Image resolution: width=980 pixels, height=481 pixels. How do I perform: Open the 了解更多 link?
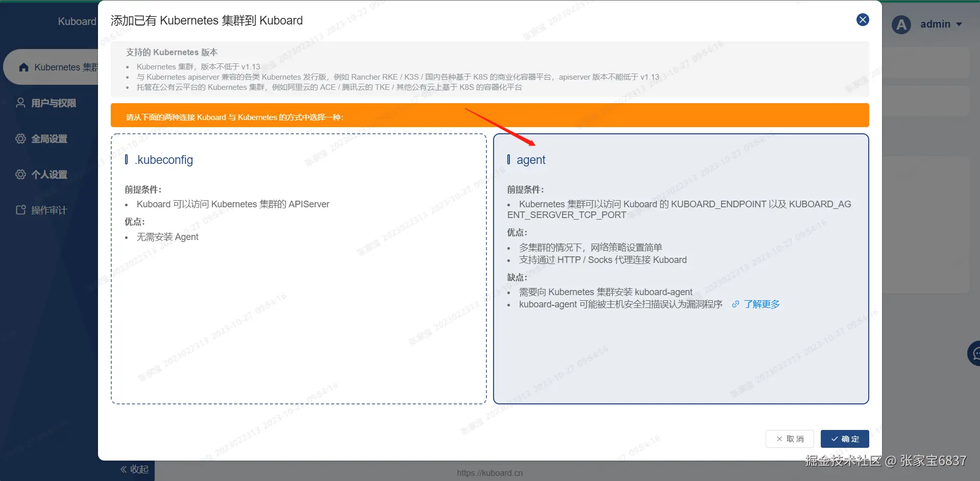click(x=762, y=304)
